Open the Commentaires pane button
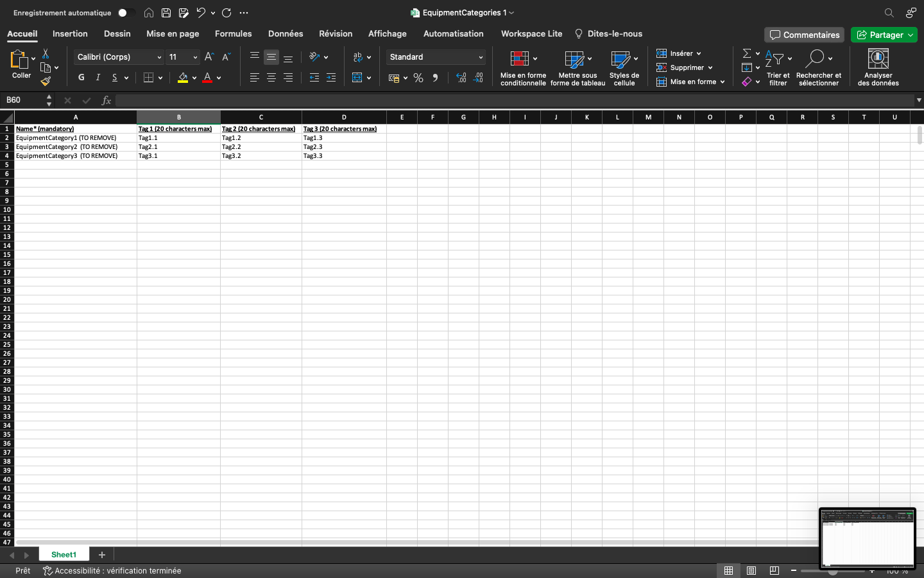 coord(804,35)
